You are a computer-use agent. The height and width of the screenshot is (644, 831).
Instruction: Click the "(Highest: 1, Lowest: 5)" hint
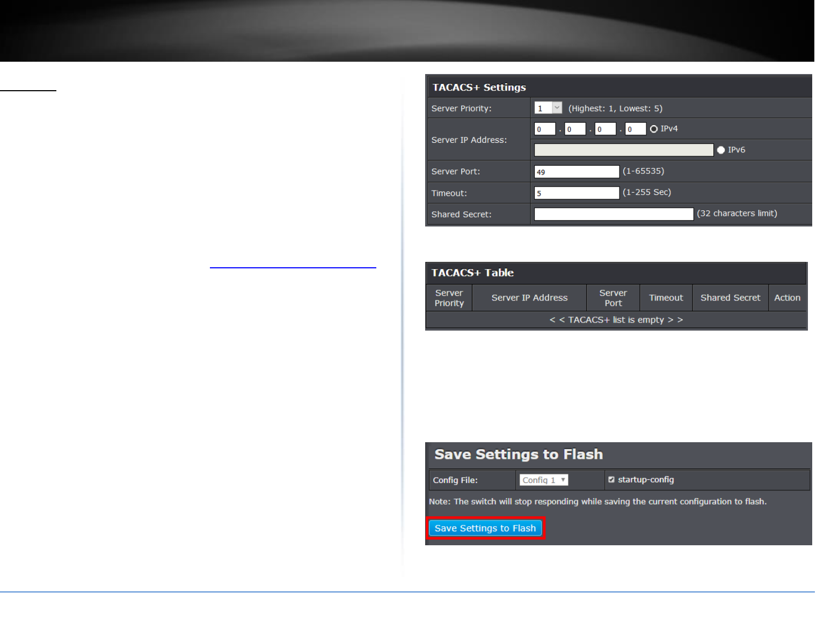(x=615, y=108)
